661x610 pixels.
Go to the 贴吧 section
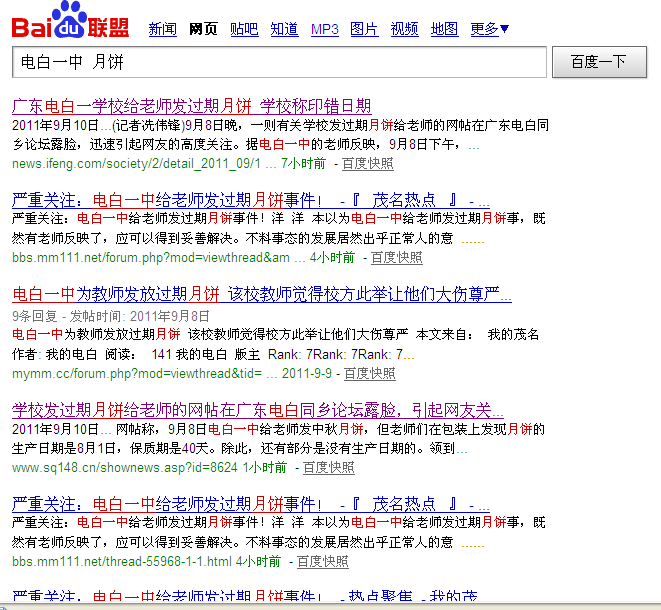[x=244, y=29]
